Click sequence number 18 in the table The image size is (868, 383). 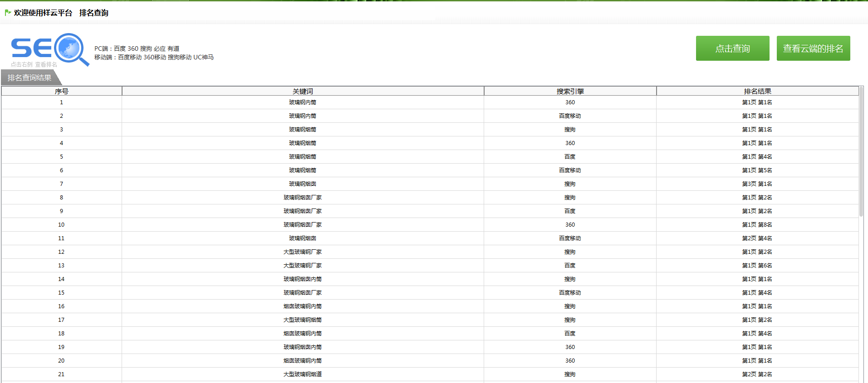61,334
